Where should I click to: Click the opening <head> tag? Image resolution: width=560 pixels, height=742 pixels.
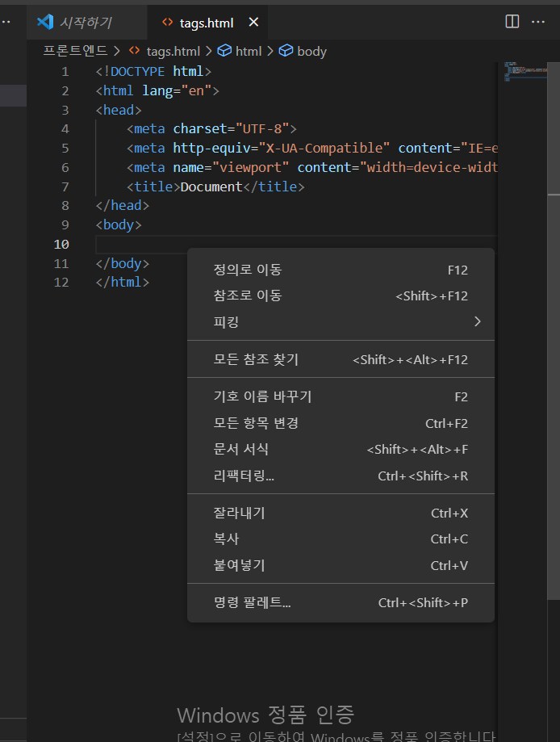pos(119,110)
